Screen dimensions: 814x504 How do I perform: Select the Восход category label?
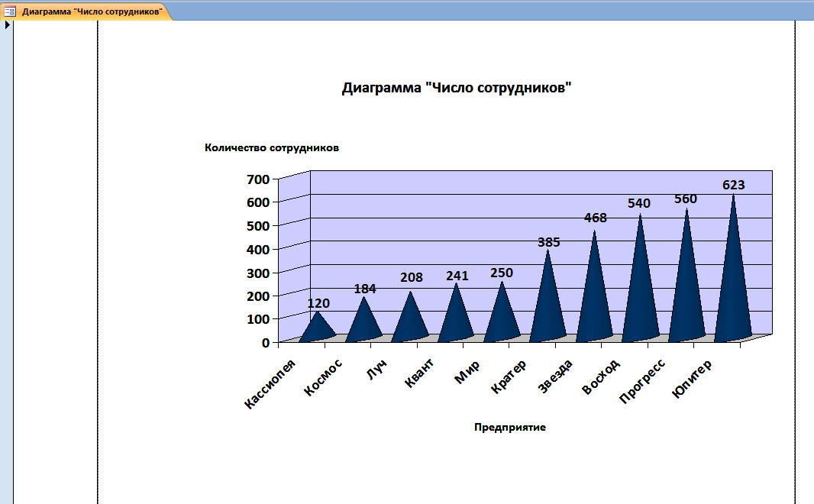(x=601, y=376)
